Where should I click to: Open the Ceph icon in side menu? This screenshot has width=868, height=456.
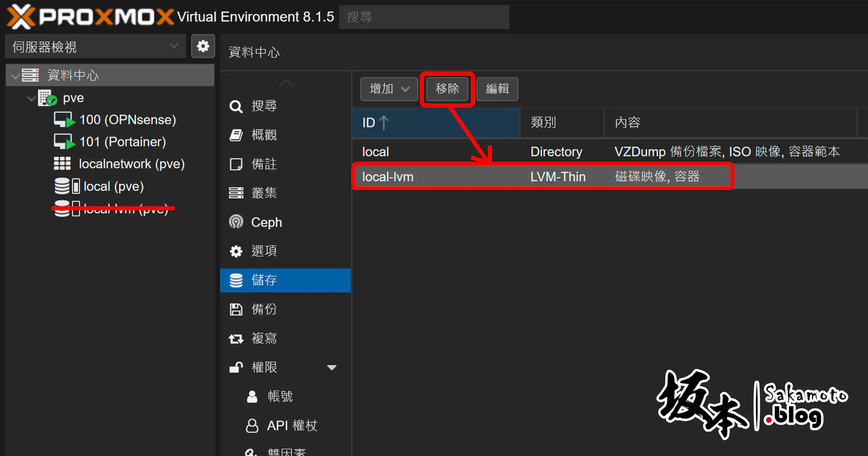pyautogui.click(x=236, y=222)
